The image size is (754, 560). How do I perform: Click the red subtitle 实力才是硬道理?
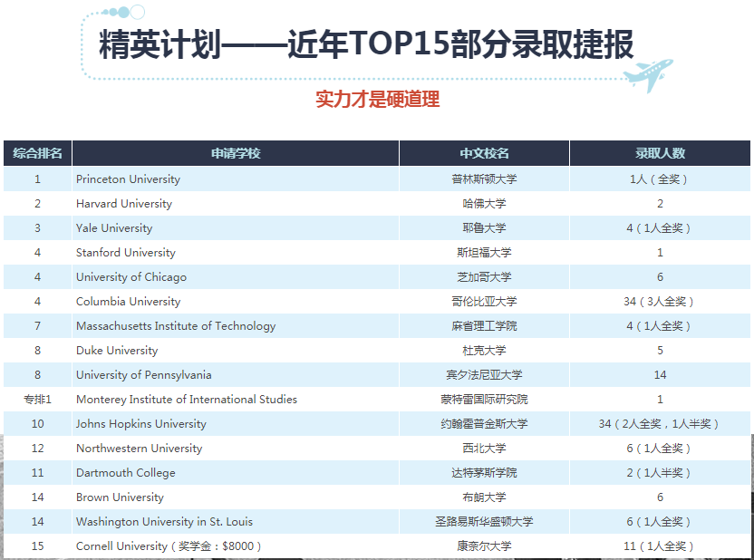378,99
